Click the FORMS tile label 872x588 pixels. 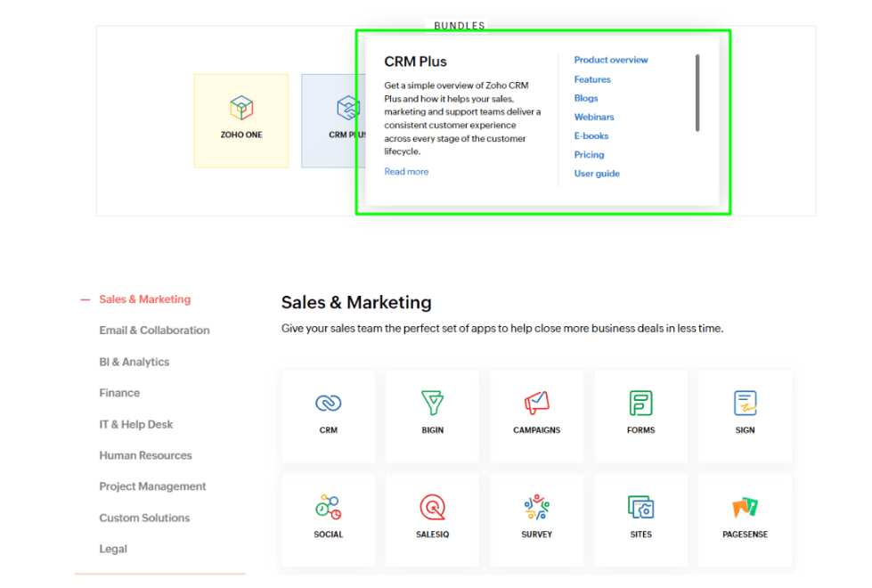[x=640, y=430]
